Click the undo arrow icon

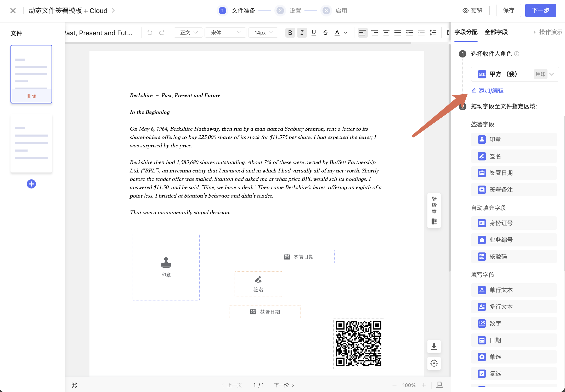[x=150, y=33]
